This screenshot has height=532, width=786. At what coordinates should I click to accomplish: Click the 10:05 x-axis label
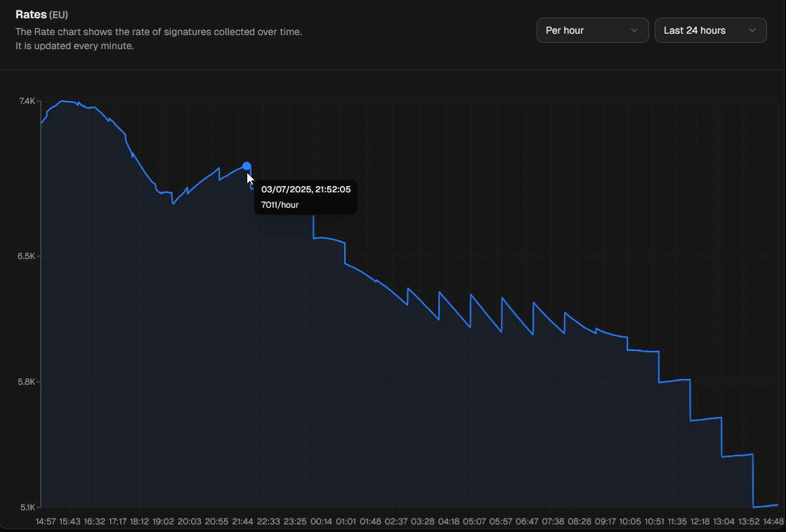pyautogui.click(x=630, y=521)
